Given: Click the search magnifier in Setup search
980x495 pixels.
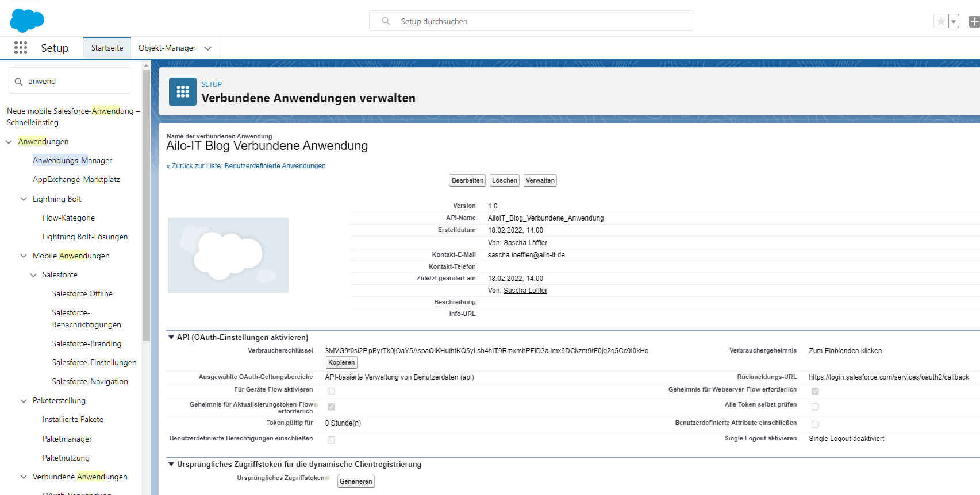Looking at the screenshot, I should pyautogui.click(x=386, y=21).
